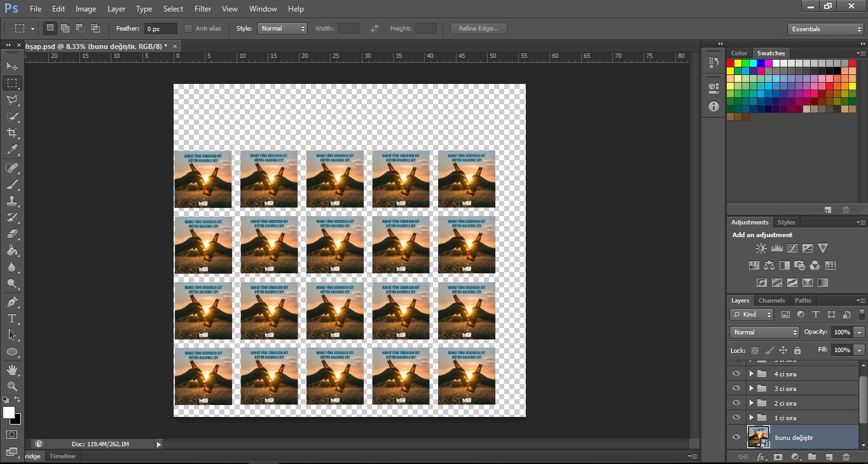Open the Opacity slider dropdown arrow
Viewport: 868px width, 464px height.
coord(860,332)
